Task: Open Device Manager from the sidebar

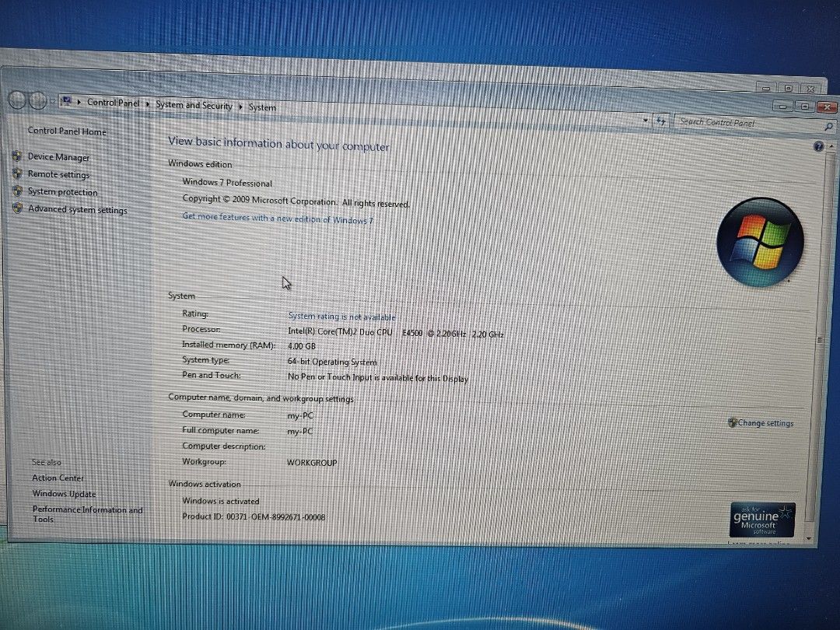Action: (x=58, y=156)
